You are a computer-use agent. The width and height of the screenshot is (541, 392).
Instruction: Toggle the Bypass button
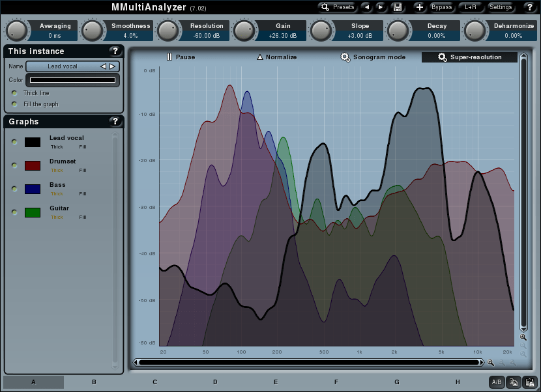click(441, 7)
